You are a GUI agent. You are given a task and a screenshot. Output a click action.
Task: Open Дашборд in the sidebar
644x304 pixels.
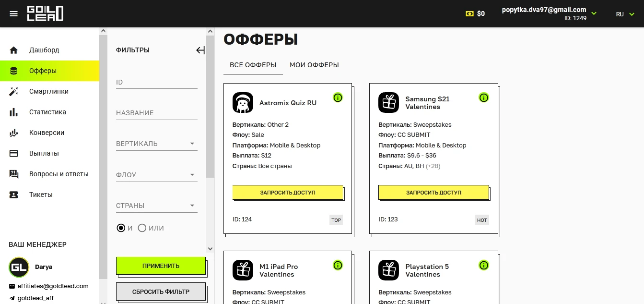(x=49, y=50)
